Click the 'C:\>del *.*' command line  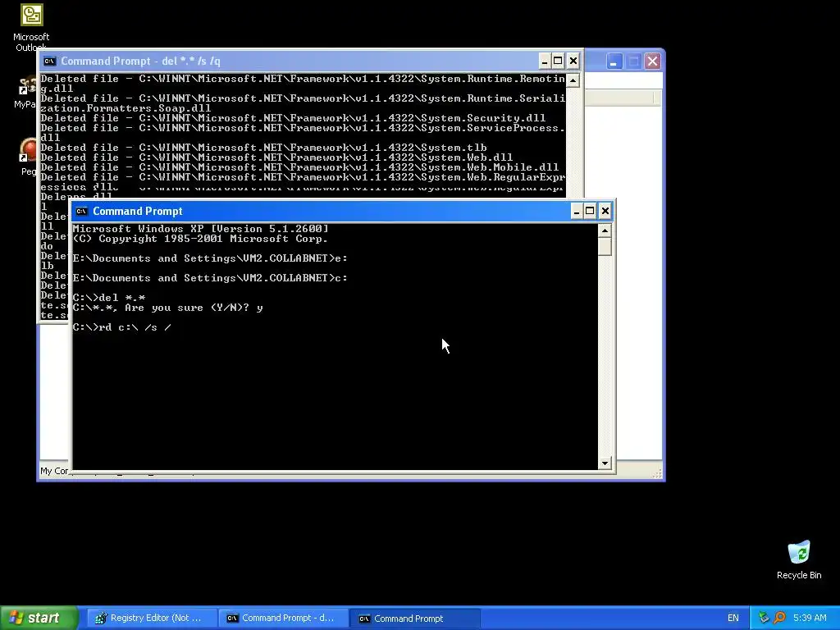(x=109, y=298)
